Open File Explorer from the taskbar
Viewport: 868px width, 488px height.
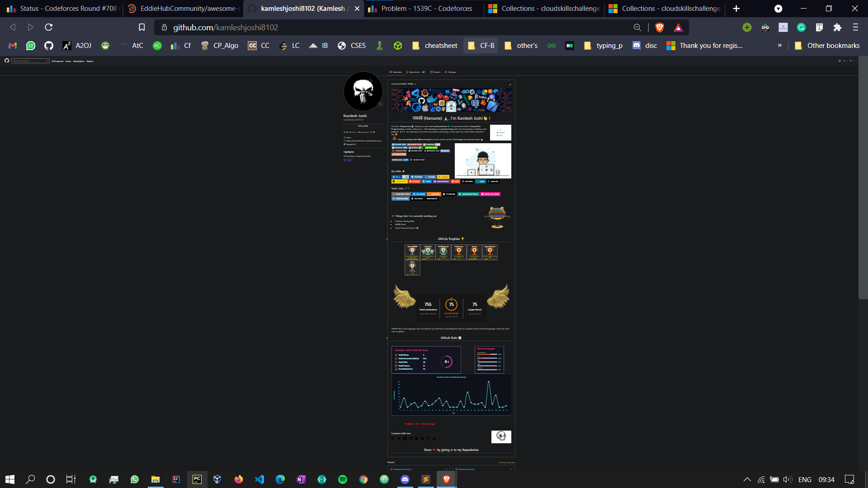[156, 479]
